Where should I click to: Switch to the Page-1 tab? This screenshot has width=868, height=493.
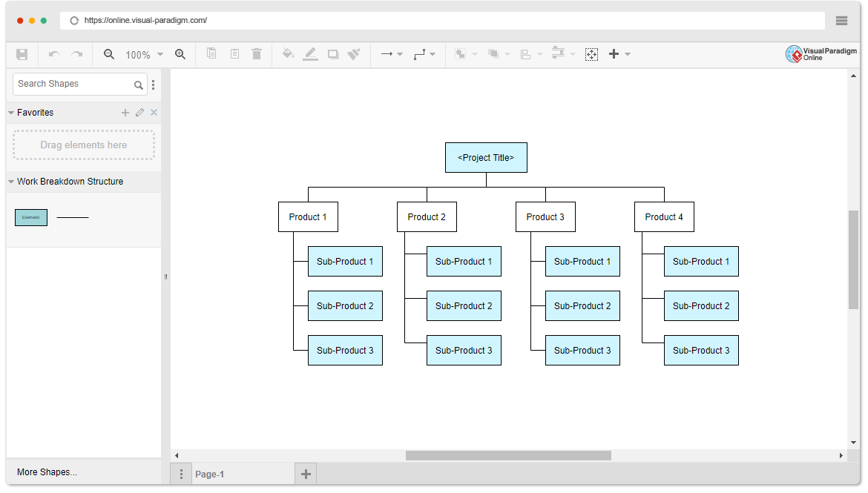tap(208, 473)
